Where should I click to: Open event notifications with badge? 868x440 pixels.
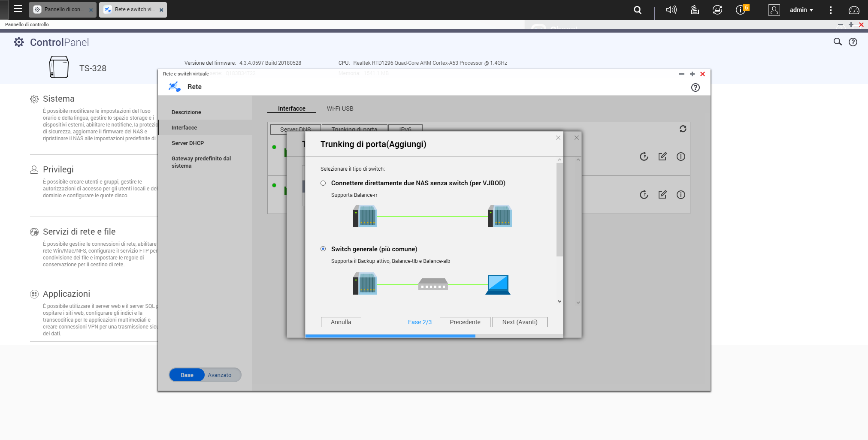pos(741,10)
